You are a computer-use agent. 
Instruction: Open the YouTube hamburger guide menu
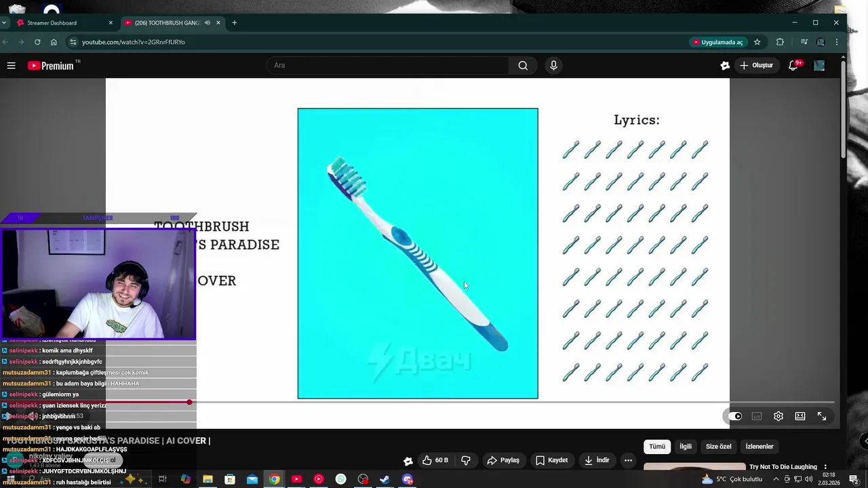pyautogui.click(x=11, y=66)
